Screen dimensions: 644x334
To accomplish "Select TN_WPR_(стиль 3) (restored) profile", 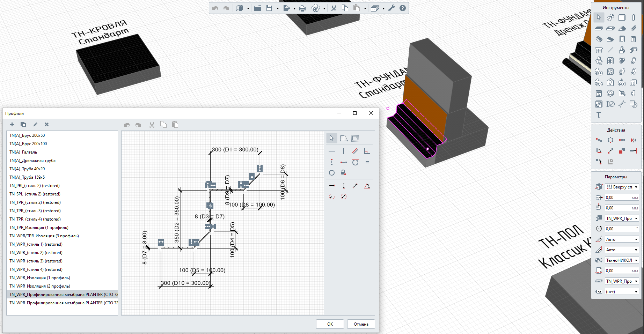I will click(x=36, y=261).
